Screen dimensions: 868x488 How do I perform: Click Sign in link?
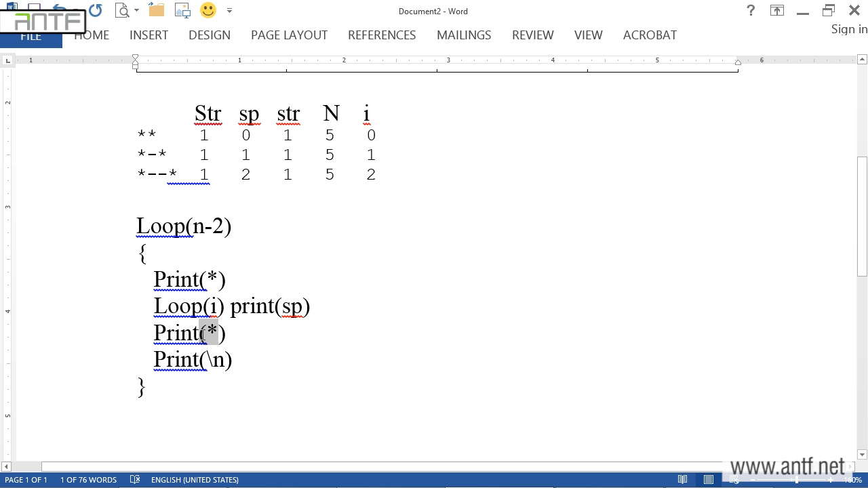tap(849, 29)
